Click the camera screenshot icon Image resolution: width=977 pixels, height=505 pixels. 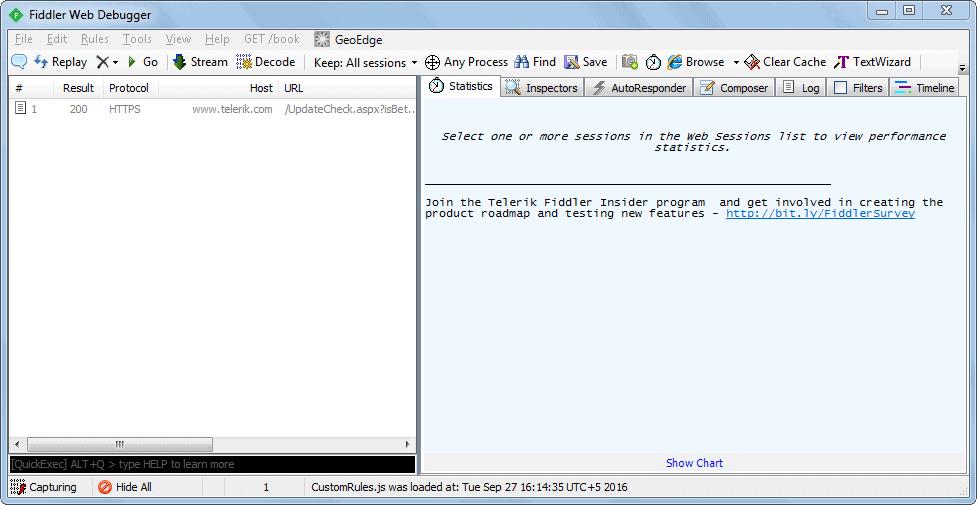tap(630, 62)
